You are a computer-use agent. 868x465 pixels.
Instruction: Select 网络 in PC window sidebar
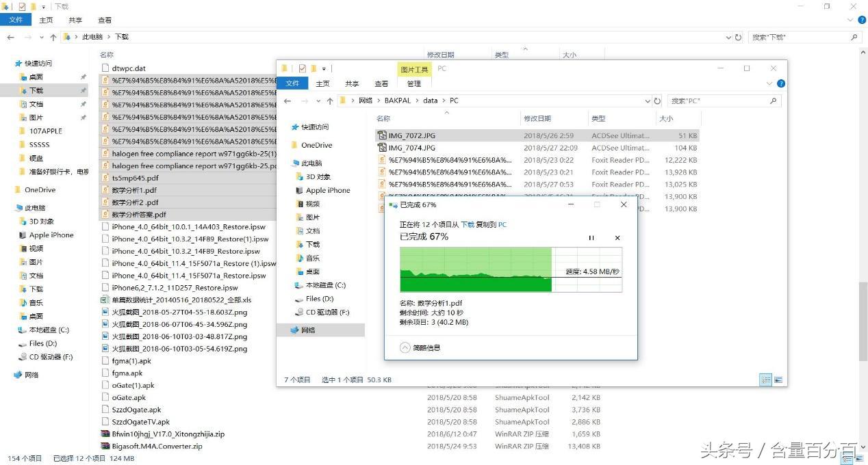[308, 330]
